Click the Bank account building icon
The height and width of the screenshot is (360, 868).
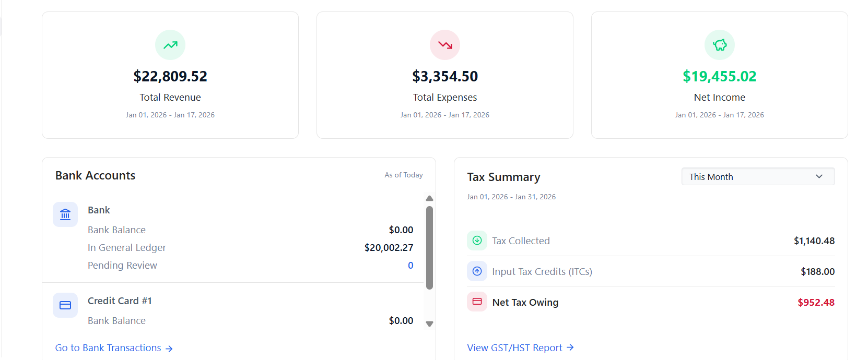[x=65, y=214]
